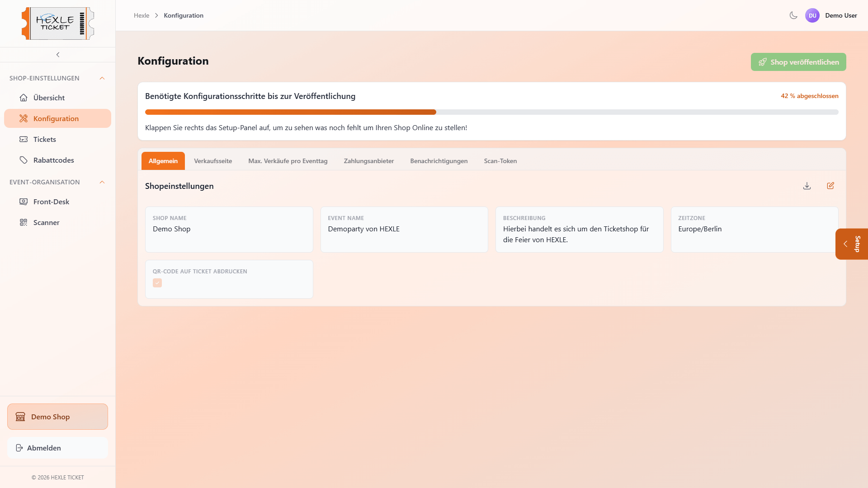Click the configuration progress bar
This screenshot has height=488, width=868.
[491, 112]
